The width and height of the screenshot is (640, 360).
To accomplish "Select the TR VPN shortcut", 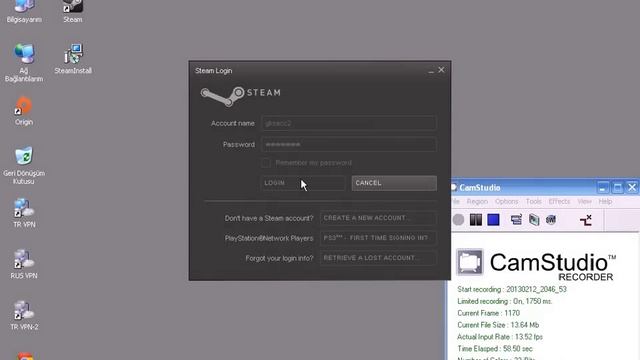I will point(24,213).
